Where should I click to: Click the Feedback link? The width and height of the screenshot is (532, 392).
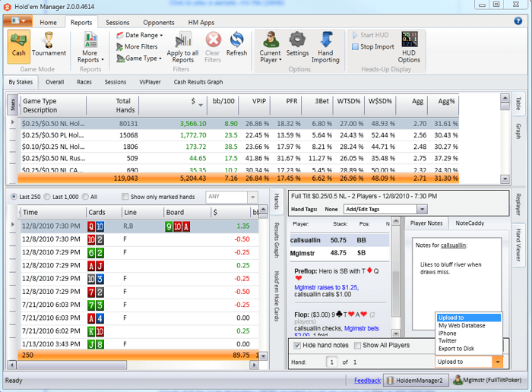tap(367, 381)
